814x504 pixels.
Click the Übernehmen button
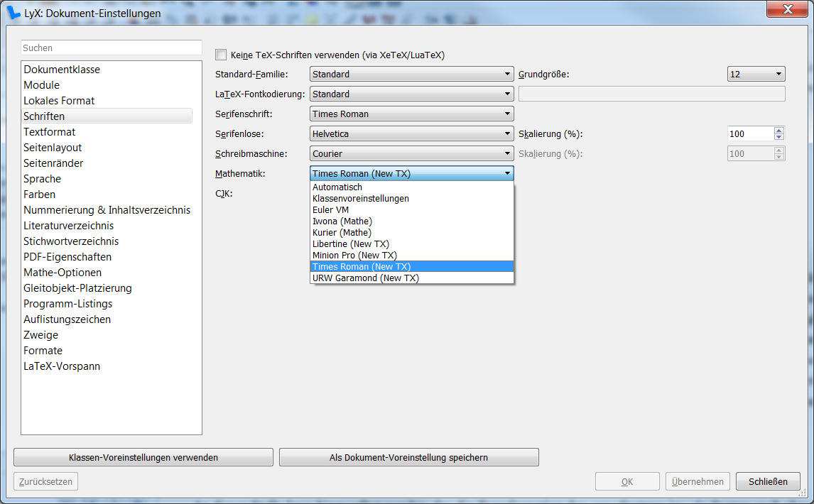click(698, 482)
